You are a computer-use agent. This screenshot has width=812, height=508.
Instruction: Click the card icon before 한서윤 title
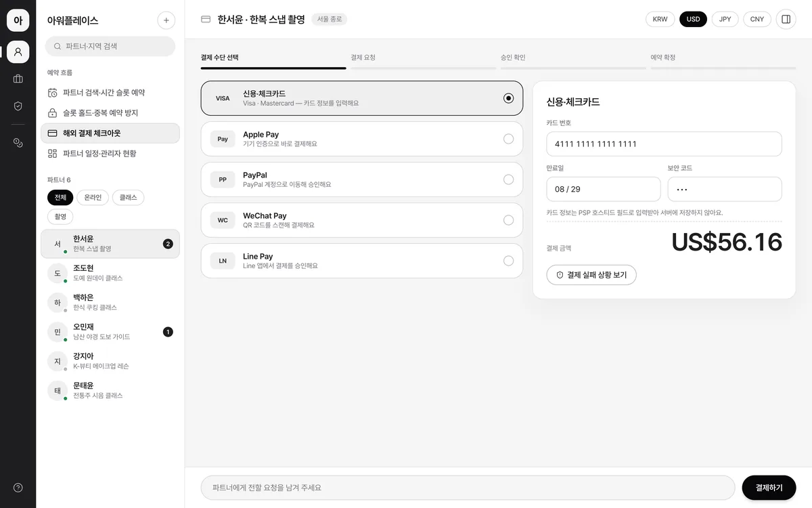206,19
